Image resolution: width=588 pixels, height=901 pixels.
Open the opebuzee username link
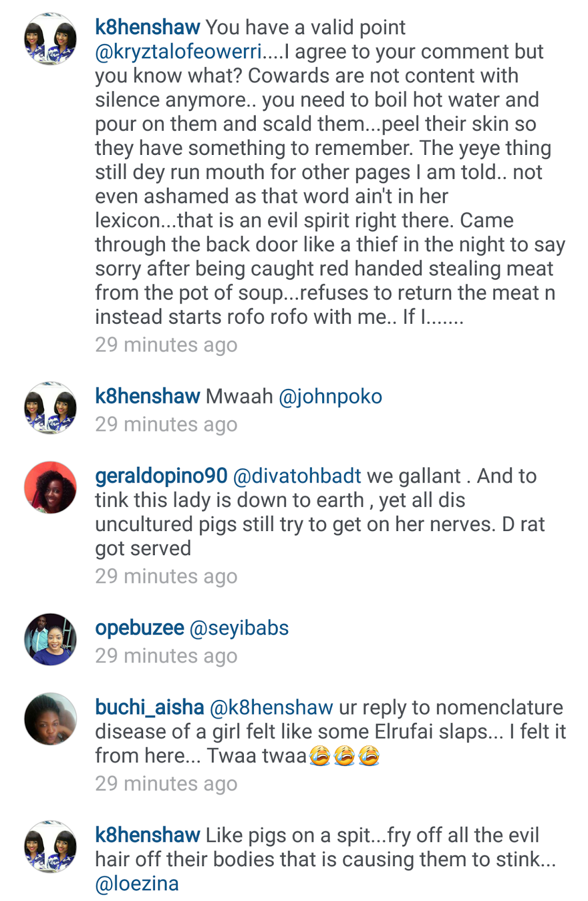click(x=140, y=628)
